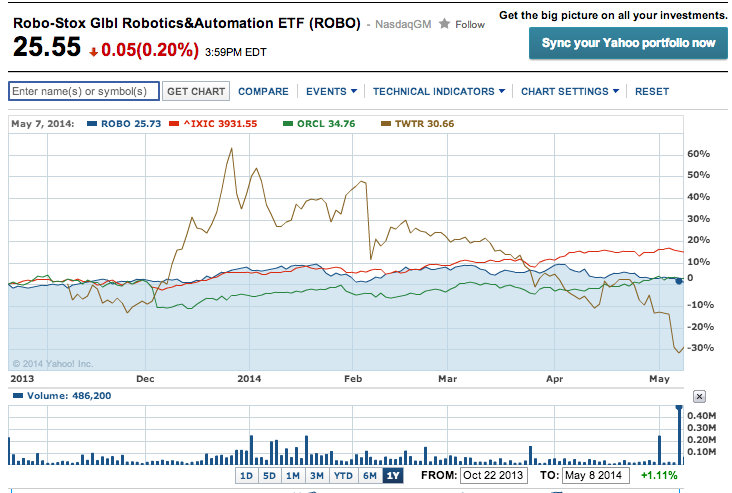This screenshot has height=493, width=732.
Task: Click the ORCL 34.76 legend label
Action: click(326, 124)
